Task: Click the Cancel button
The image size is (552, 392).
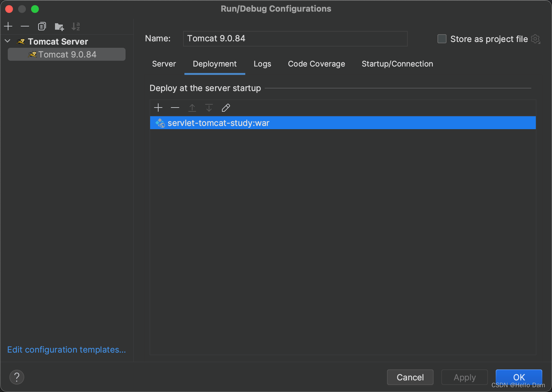Action: coord(410,377)
